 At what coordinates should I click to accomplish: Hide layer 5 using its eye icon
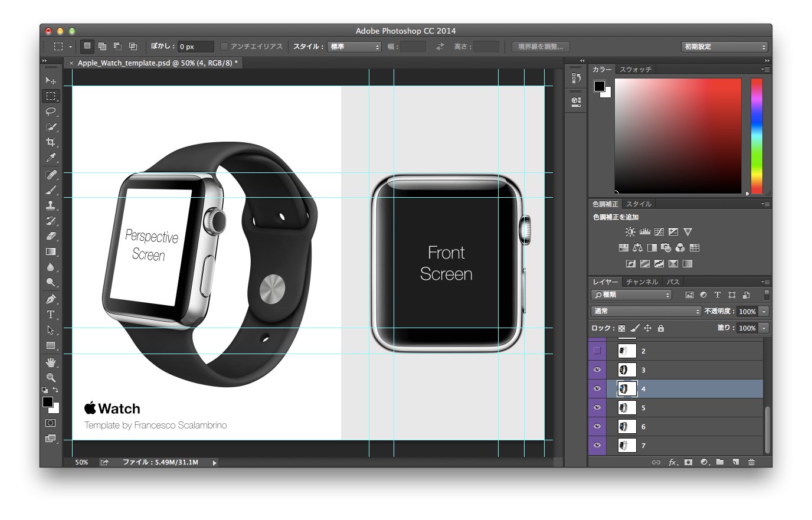click(597, 407)
